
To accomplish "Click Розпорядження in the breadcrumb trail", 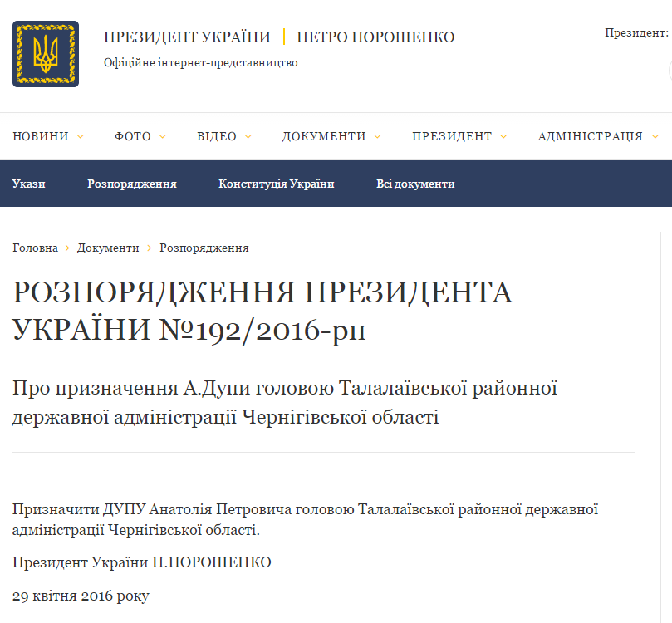I will 204,248.
